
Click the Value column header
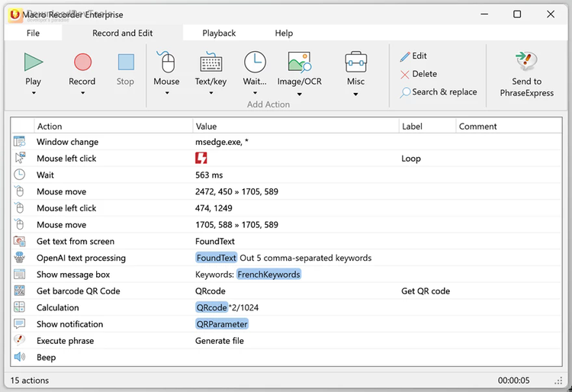pyautogui.click(x=295, y=126)
